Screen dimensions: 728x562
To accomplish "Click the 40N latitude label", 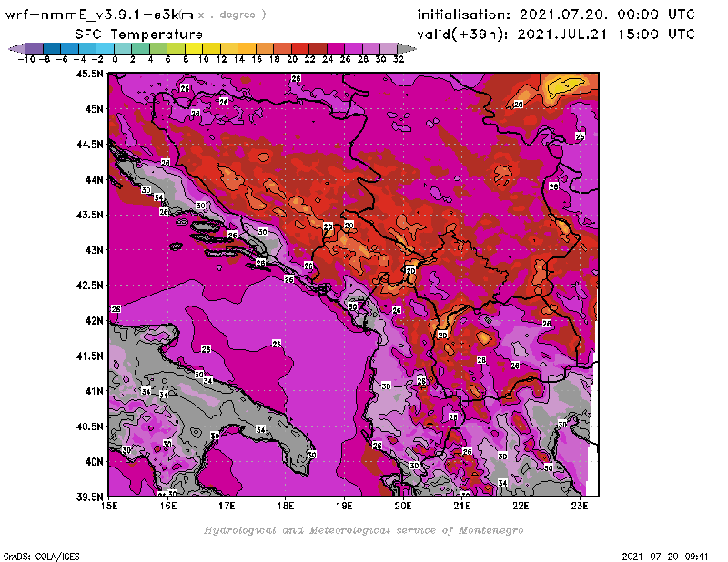I will [94, 462].
